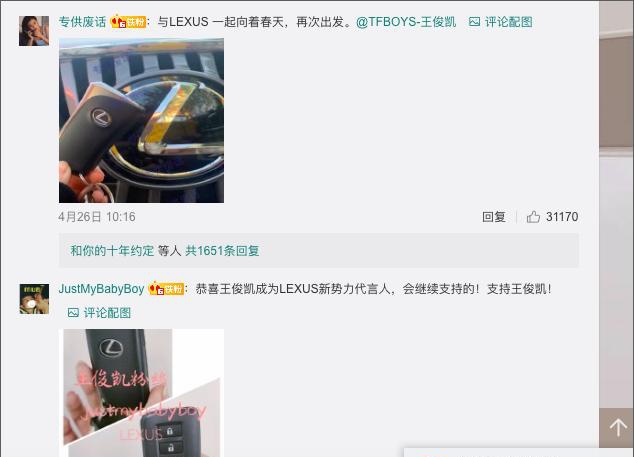Open JustMyBabyBoy user avatar
Screen dimensions: 634x457
(x=34, y=299)
